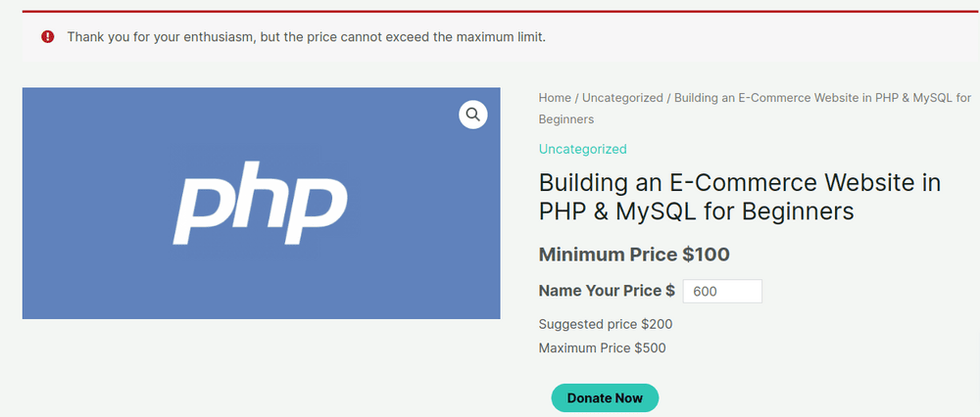Click the white PHP logo

pos(261,206)
